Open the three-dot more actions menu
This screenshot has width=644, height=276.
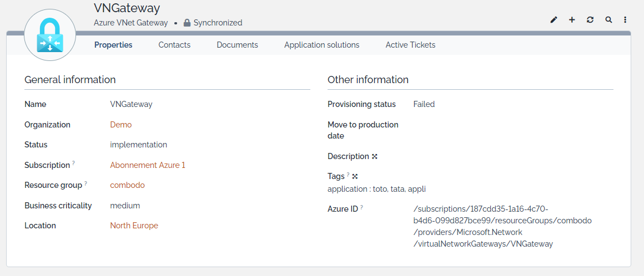625,20
